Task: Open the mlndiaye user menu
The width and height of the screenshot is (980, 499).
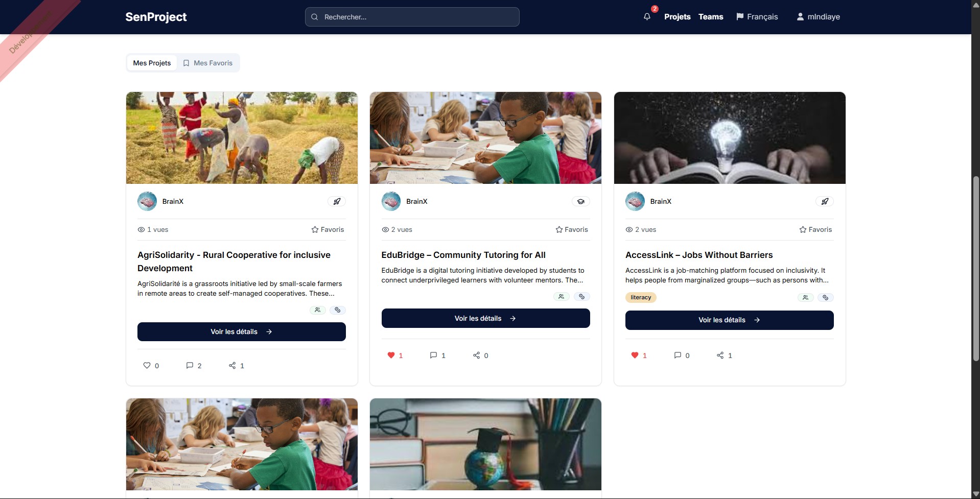Action: coord(818,17)
